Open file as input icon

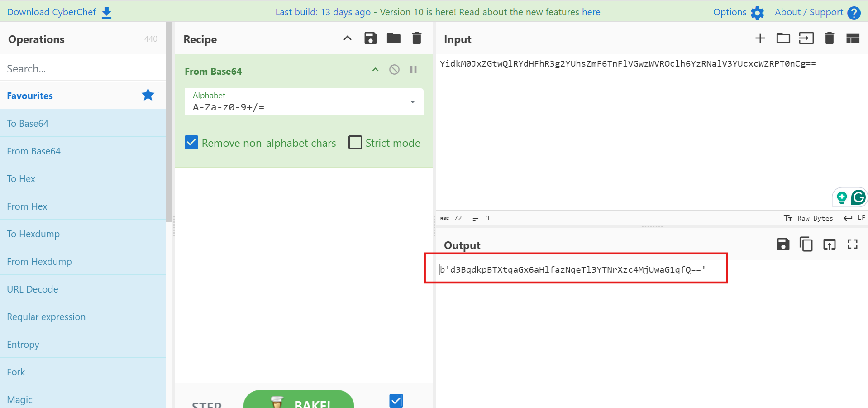tap(806, 38)
